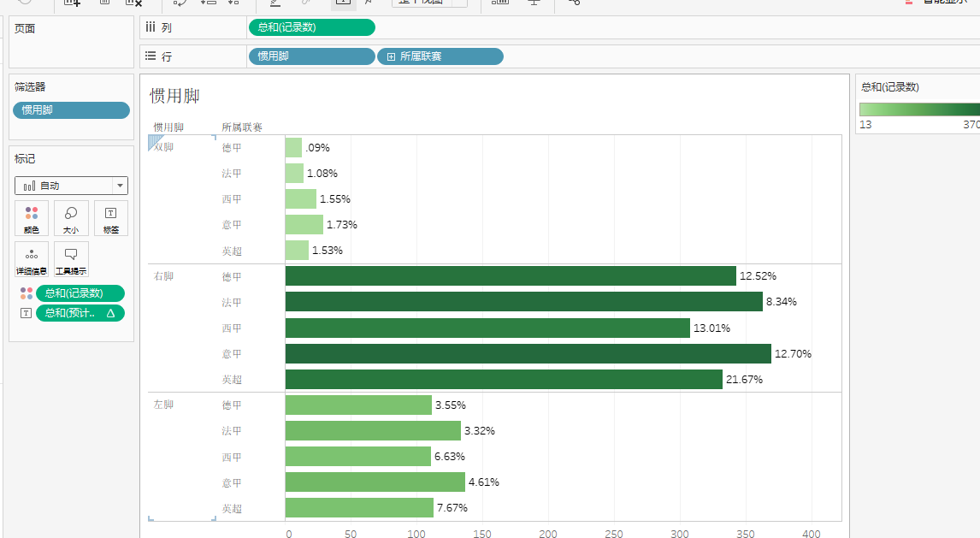Select the 所属联赛 pill on Rows shelf

[x=440, y=56]
